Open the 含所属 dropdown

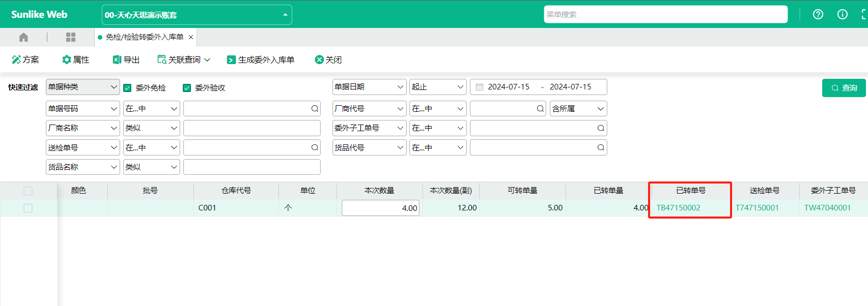(x=578, y=109)
